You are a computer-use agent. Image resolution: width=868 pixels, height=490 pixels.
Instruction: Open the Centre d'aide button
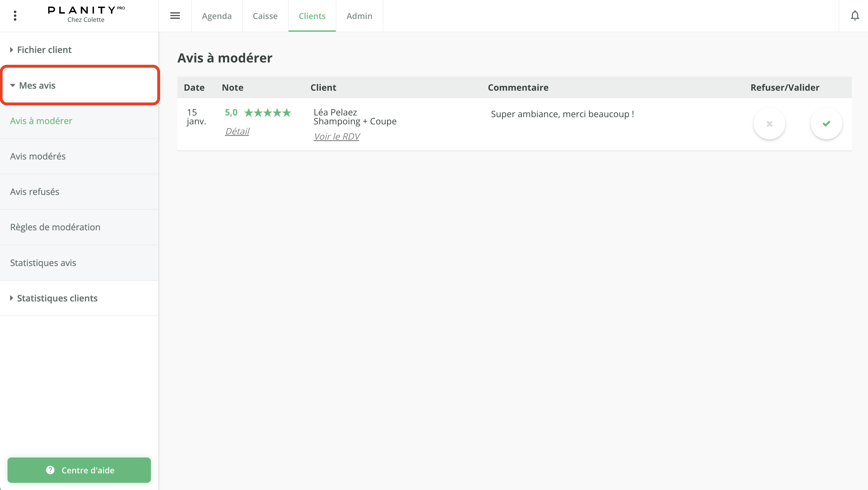coord(79,470)
